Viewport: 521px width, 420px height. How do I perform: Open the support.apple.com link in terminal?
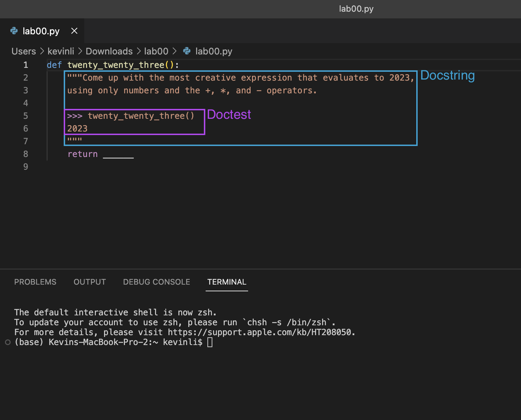[x=261, y=332]
